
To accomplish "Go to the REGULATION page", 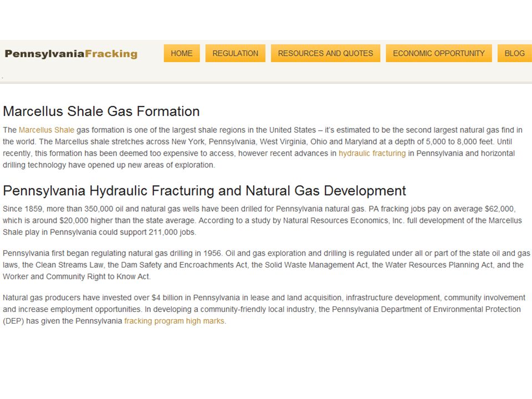I will pos(235,53).
